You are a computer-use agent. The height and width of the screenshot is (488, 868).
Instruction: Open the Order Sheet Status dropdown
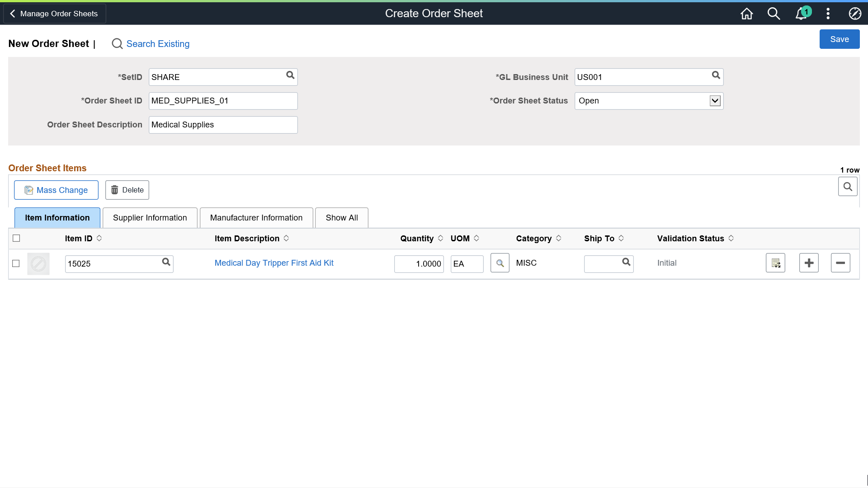tap(714, 101)
